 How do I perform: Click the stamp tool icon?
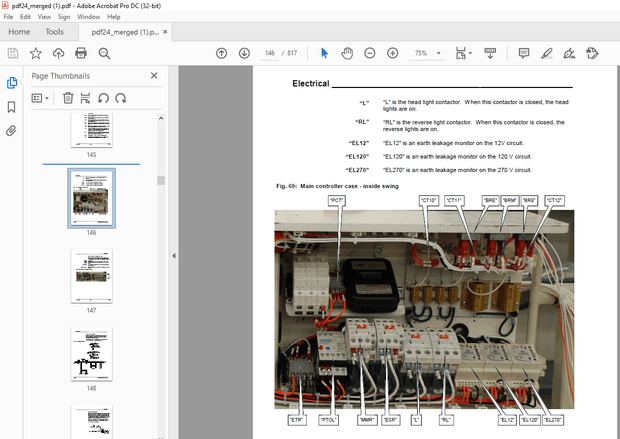pos(592,53)
